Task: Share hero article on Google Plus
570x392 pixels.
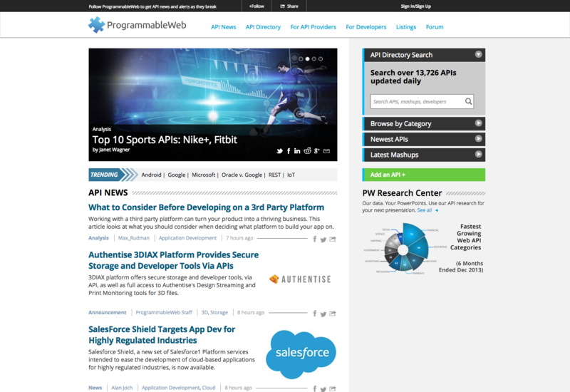Action: coord(317,151)
